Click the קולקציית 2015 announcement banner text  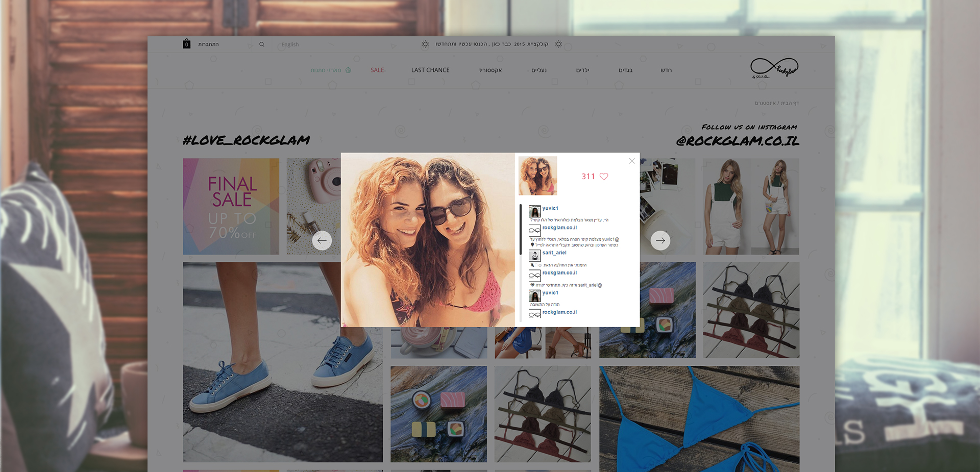point(492,44)
